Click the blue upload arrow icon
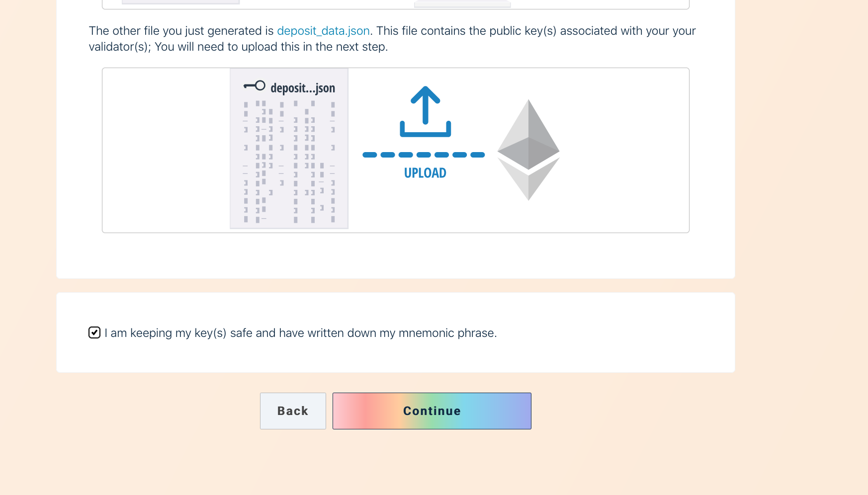Screen dimensions: 868x495 click(425, 104)
